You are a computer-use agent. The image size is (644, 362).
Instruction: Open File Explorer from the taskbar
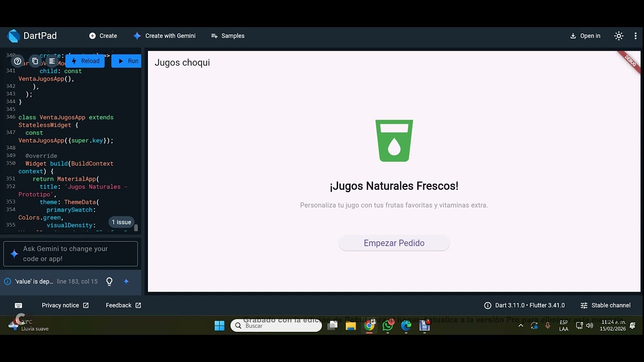click(351, 326)
